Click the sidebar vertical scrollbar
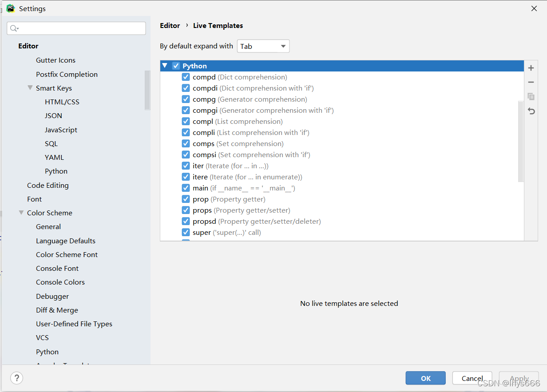This screenshot has height=392, width=547. pos(147,90)
